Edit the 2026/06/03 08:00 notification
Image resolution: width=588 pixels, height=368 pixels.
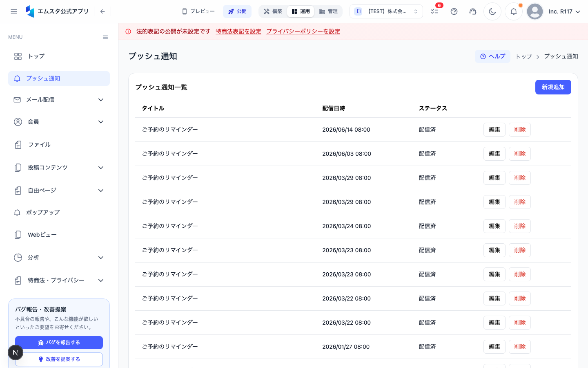coord(494,154)
